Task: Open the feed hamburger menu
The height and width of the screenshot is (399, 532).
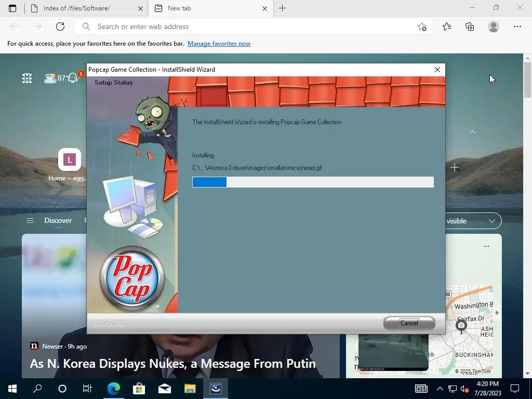Action: [x=30, y=220]
